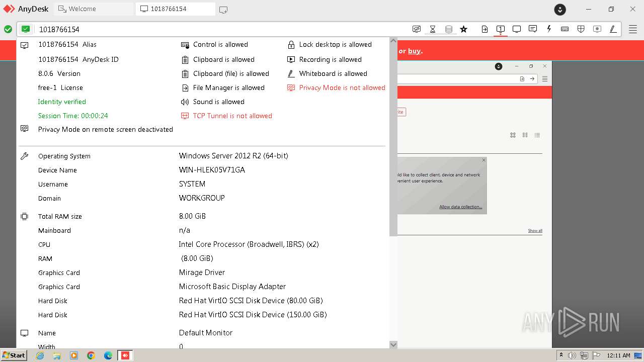The height and width of the screenshot is (362, 644).
Task: Add session to favorites with star icon
Action: 464,29
